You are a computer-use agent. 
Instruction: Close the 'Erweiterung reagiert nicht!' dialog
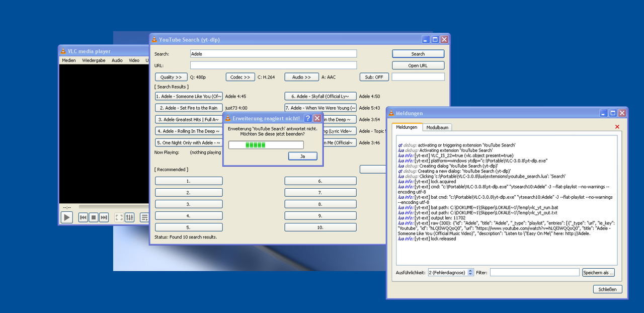pos(317,118)
